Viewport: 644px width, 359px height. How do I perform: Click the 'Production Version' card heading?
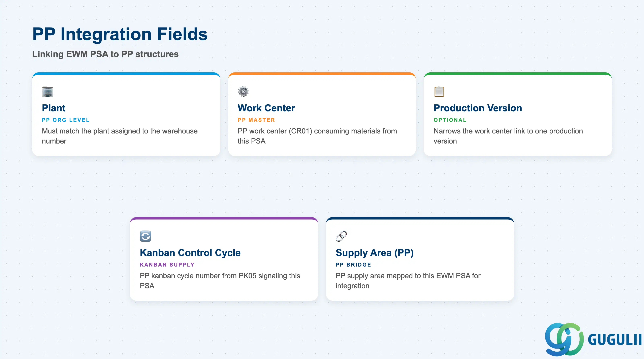[478, 108]
